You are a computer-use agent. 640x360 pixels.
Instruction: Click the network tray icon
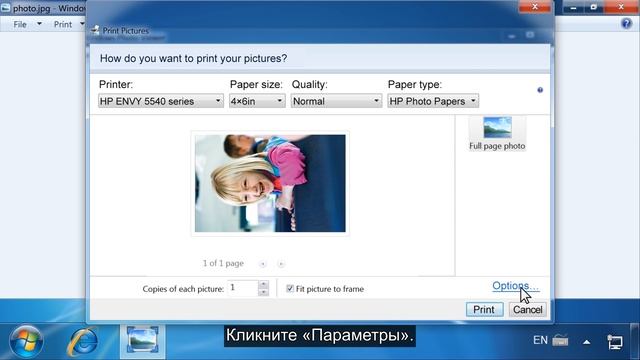[615, 342]
